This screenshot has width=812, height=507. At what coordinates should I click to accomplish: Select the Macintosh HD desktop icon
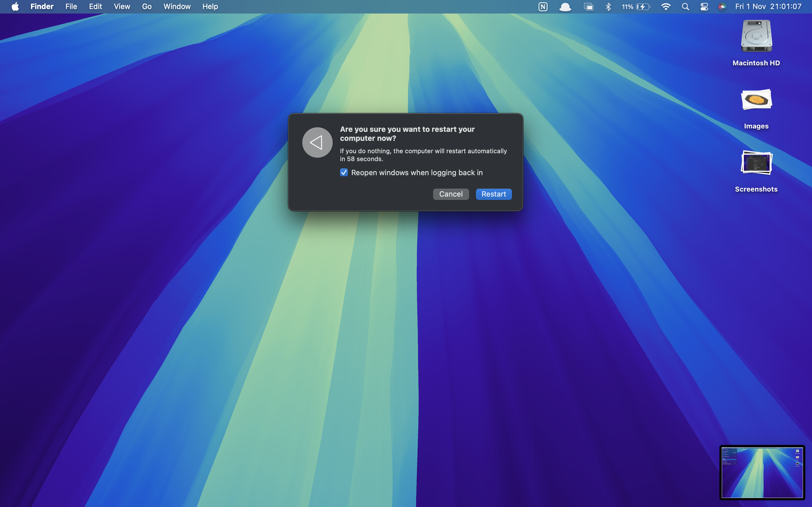pos(756,37)
